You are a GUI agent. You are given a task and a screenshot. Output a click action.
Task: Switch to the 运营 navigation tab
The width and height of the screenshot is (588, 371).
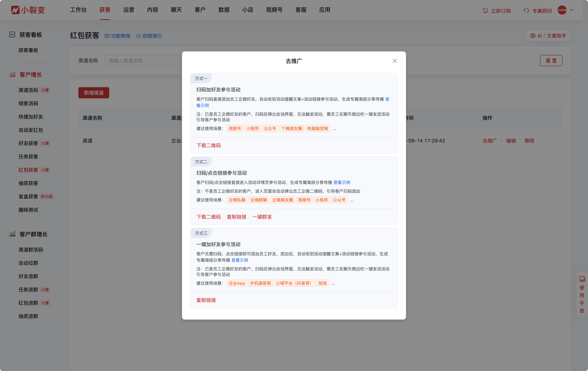tap(129, 10)
